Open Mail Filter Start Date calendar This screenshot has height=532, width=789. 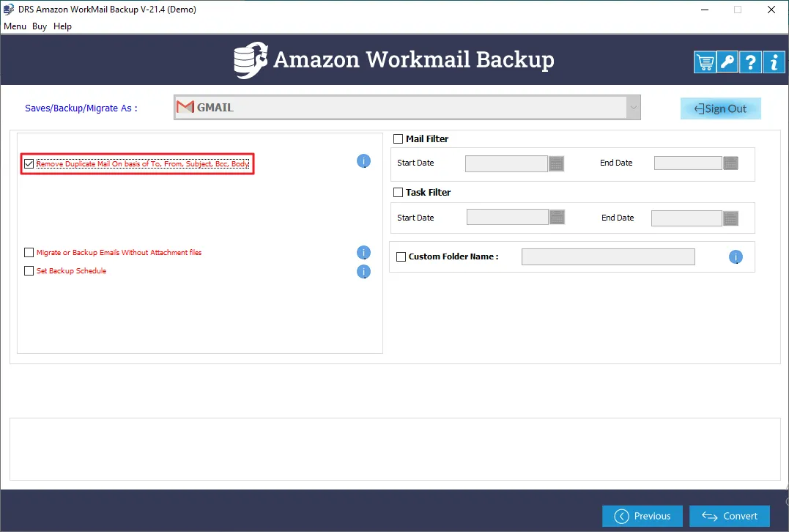557,163
